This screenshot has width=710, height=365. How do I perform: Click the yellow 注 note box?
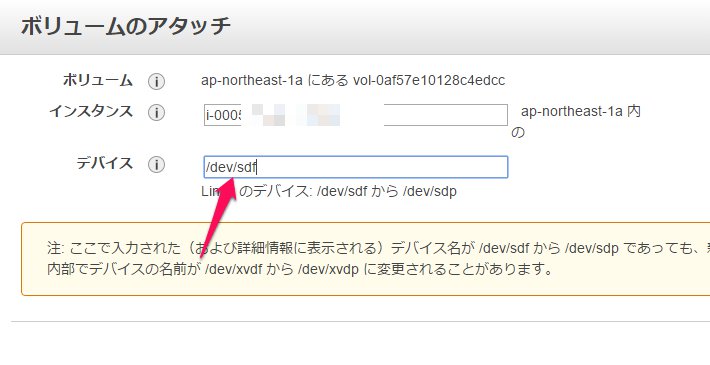(x=365, y=259)
